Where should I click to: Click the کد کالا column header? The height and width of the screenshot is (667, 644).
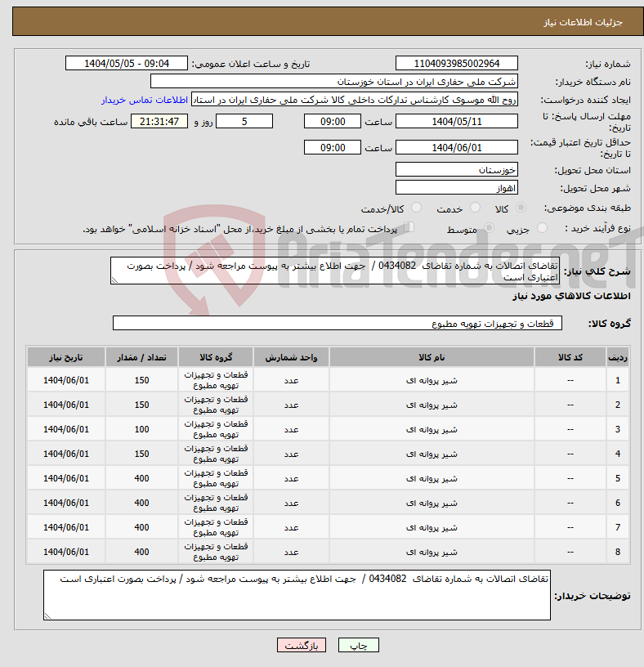[x=570, y=357]
